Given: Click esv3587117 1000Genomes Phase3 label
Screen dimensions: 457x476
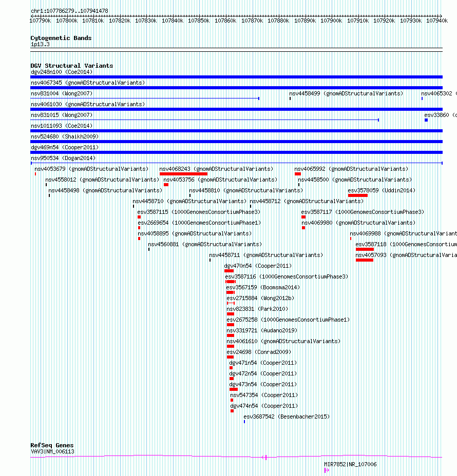Looking at the screenshot, I should [x=363, y=212].
